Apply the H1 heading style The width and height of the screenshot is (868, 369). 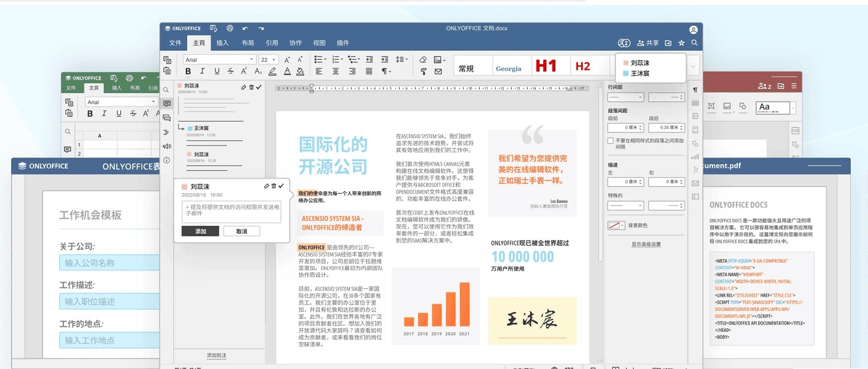tap(546, 66)
